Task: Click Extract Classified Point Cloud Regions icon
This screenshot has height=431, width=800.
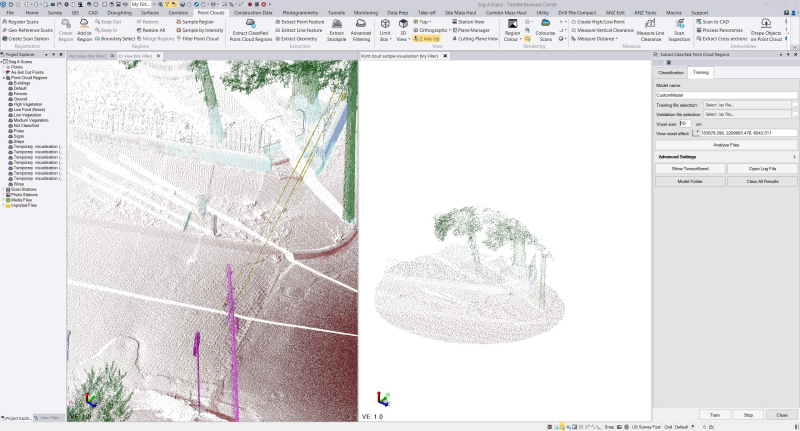Action: (x=250, y=23)
